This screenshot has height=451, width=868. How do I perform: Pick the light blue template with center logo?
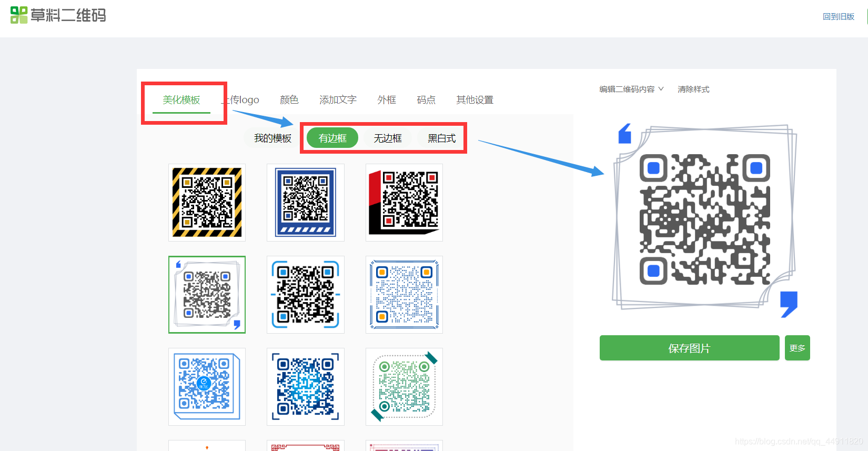207,387
